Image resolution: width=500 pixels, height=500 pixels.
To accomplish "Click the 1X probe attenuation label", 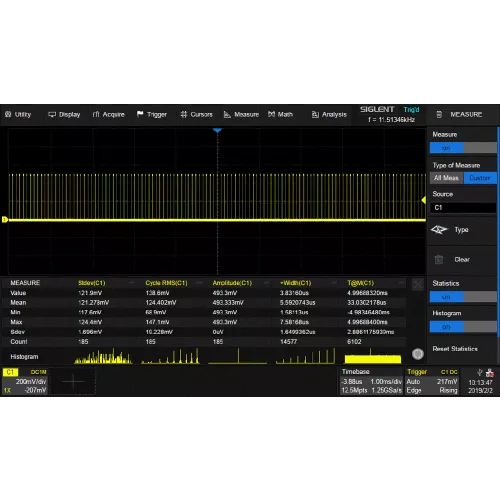I will [x=7, y=390].
